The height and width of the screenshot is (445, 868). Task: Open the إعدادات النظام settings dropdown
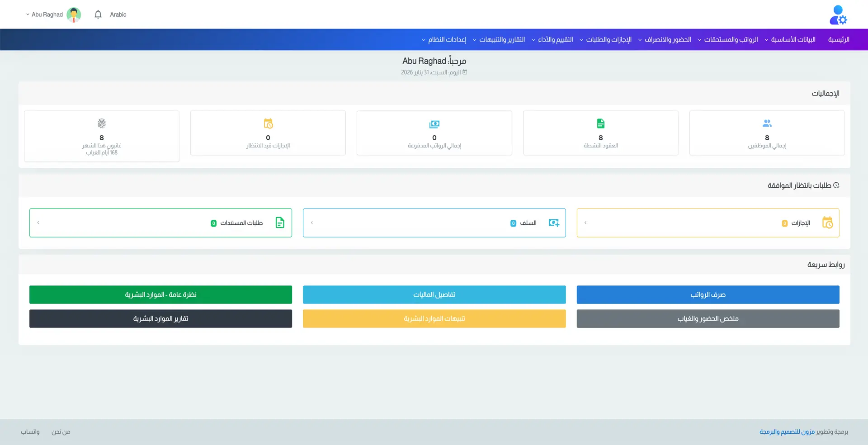443,40
